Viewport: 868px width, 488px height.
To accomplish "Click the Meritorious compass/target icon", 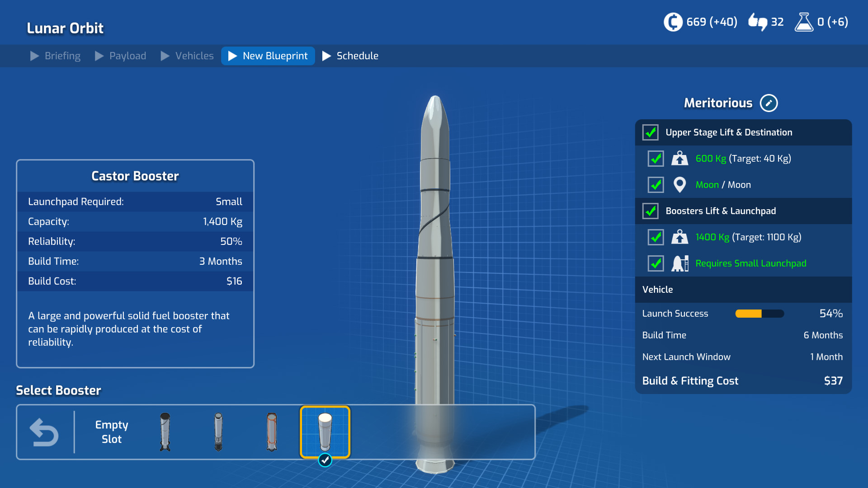I will point(769,103).
